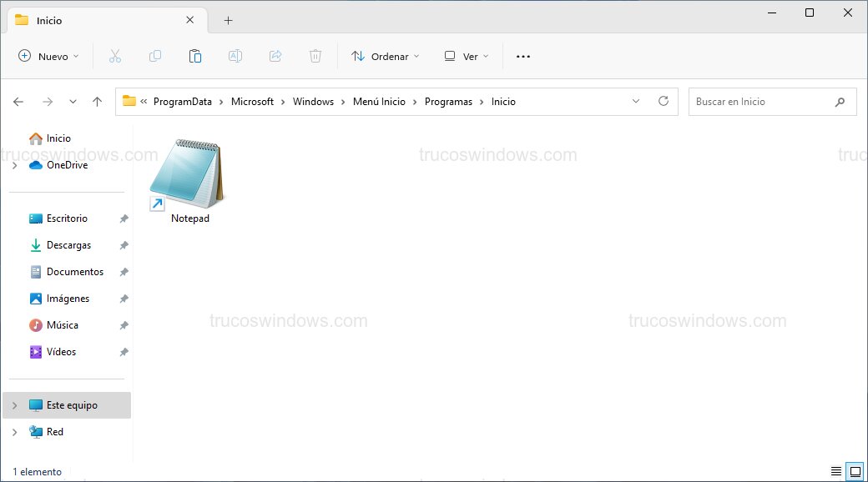The image size is (868, 482).
Task: Click the Buscar en Inicio search field
Action: pyautogui.click(x=761, y=102)
